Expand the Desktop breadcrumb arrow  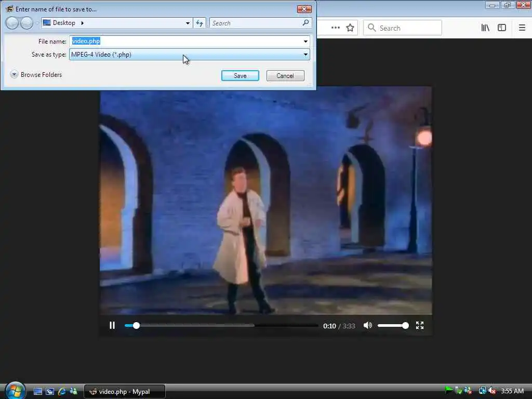(x=82, y=23)
